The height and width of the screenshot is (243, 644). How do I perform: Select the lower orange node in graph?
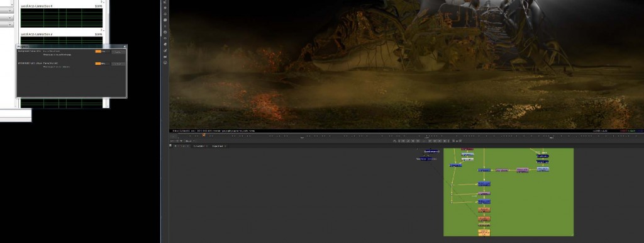484,218
